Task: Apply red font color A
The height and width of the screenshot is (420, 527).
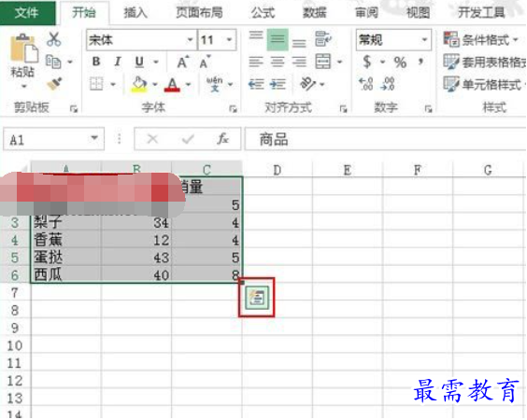Action: (x=172, y=84)
